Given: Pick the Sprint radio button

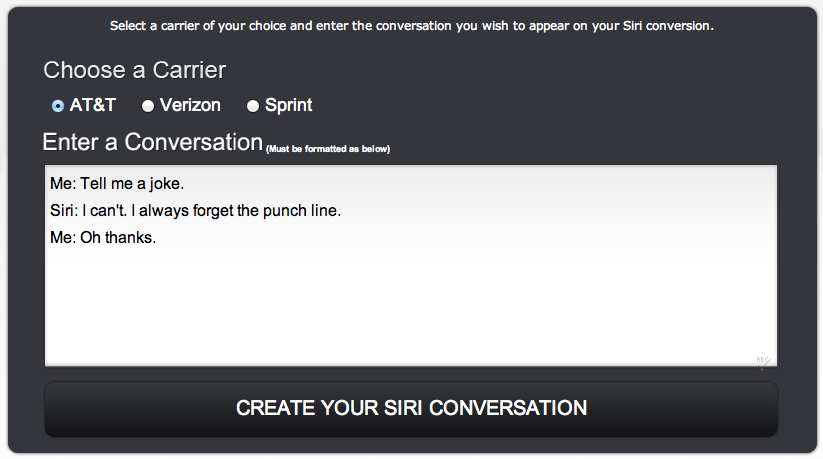Looking at the screenshot, I should point(253,106).
